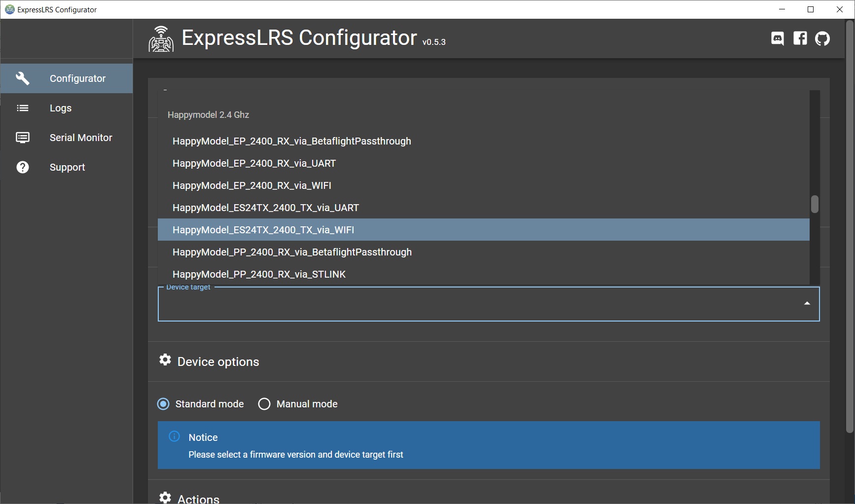Click the ExpressLRS drone logo
This screenshot has height=504, width=855.
(161, 39)
